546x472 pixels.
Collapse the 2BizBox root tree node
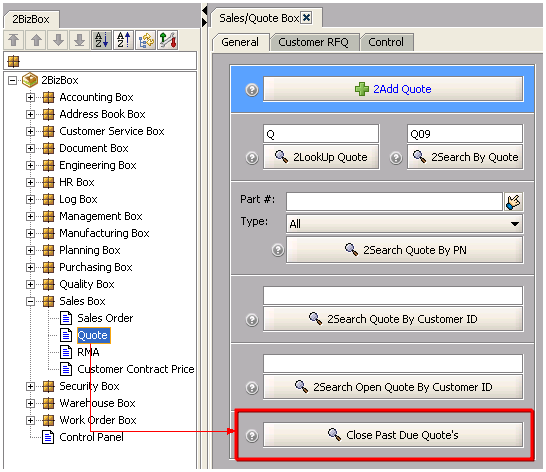(12, 80)
